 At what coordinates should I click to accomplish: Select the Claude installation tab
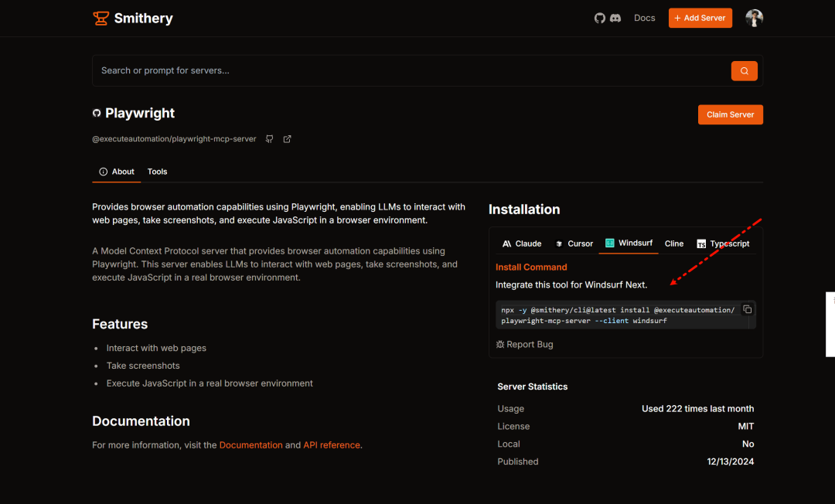(522, 243)
